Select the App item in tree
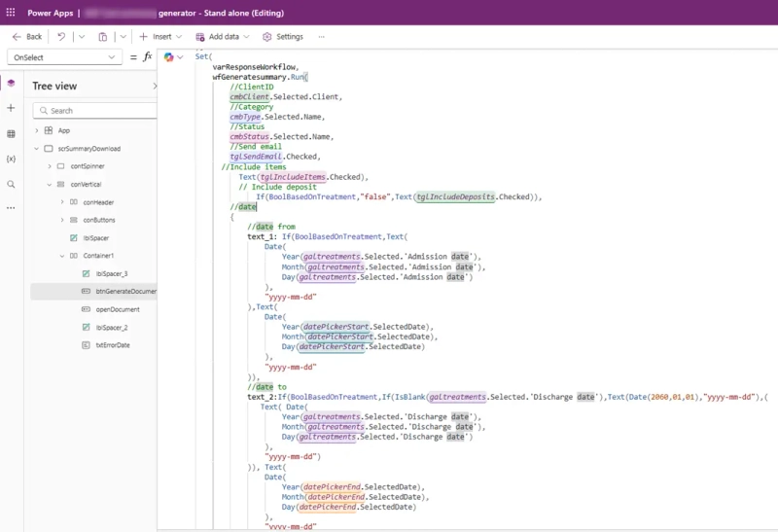The height and width of the screenshot is (532, 778). 63,130
